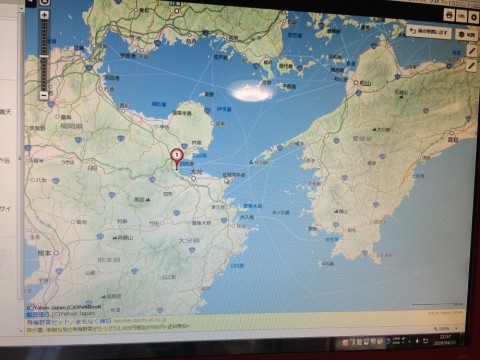Open the URL share button
480x360 pixels.
[x=462, y=16]
